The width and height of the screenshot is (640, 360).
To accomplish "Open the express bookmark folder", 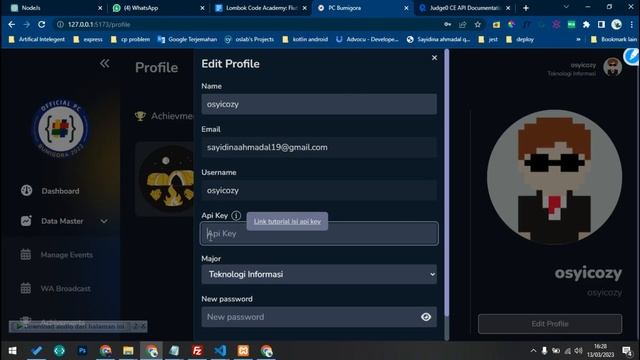I will pyautogui.click(x=88, y=39).
